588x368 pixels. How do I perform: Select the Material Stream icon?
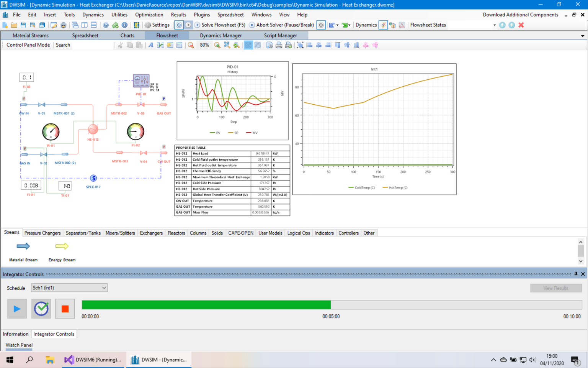pos(23,246)
